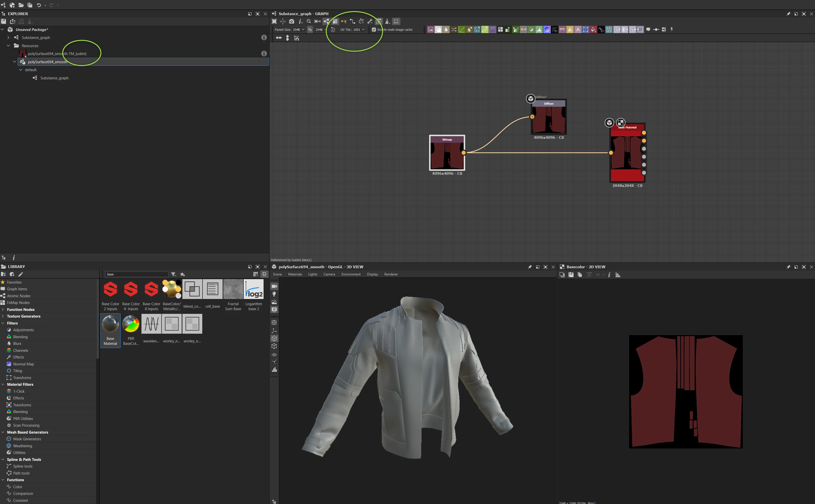Expand the Function Nodes library category

(x=3, y=309)
